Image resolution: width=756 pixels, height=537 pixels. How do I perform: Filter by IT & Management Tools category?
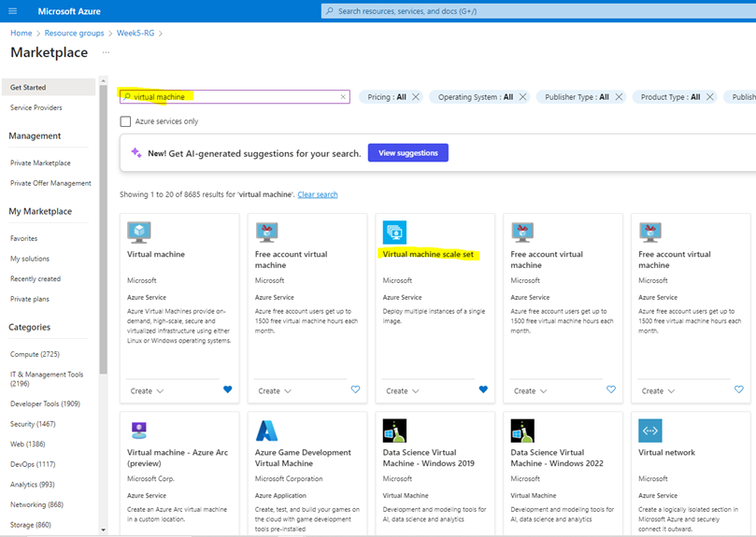(x=47, y=379)
